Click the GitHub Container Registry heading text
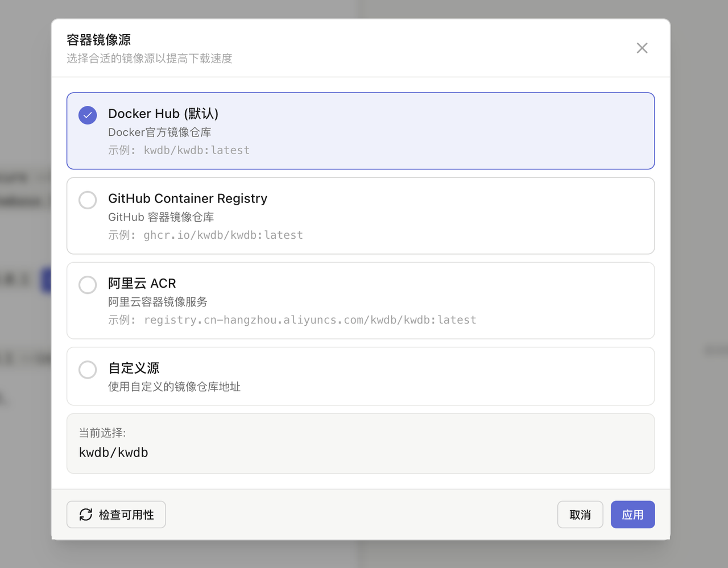This screenshot has height=568, width=728. (188, 198)
